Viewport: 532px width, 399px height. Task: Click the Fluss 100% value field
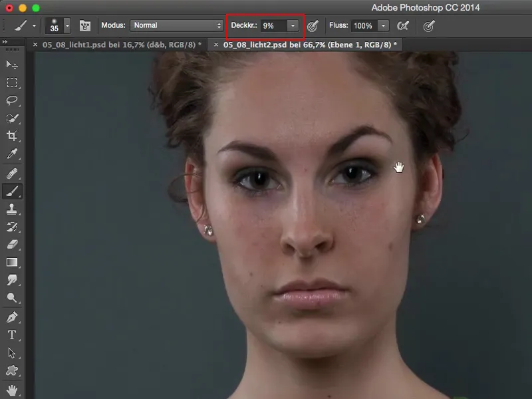coord(364,26)
